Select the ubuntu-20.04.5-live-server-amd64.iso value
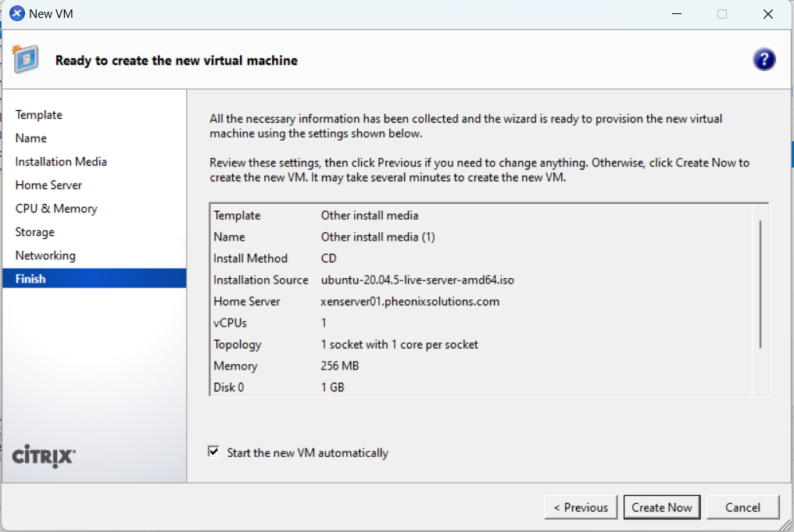This screenshot has width=794, height=532. 417,280
